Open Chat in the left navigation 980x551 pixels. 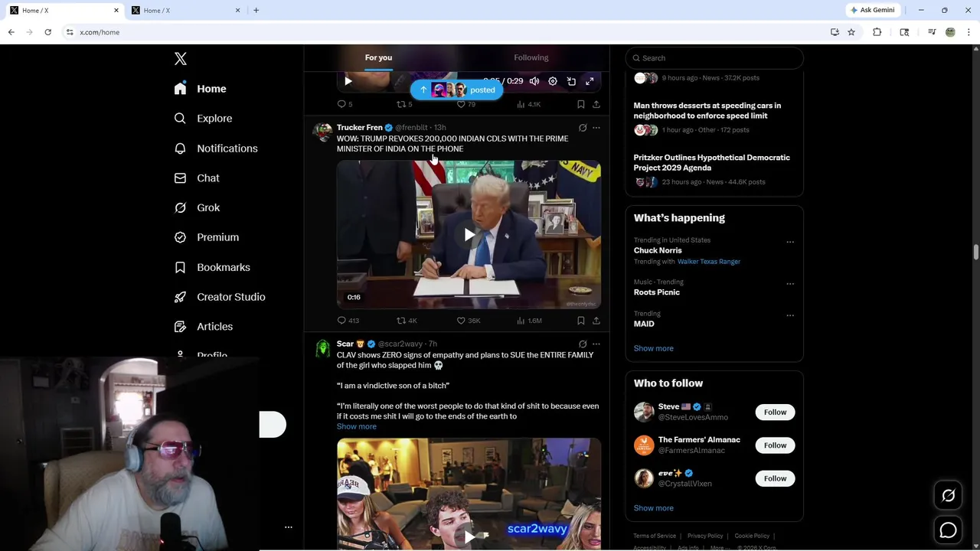tap(197, 178)
